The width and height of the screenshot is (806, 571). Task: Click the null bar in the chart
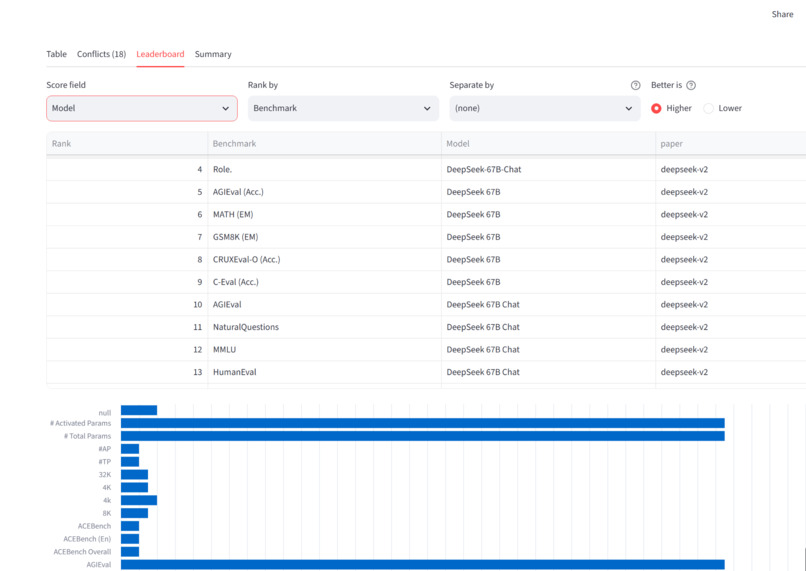click(139, 410)
